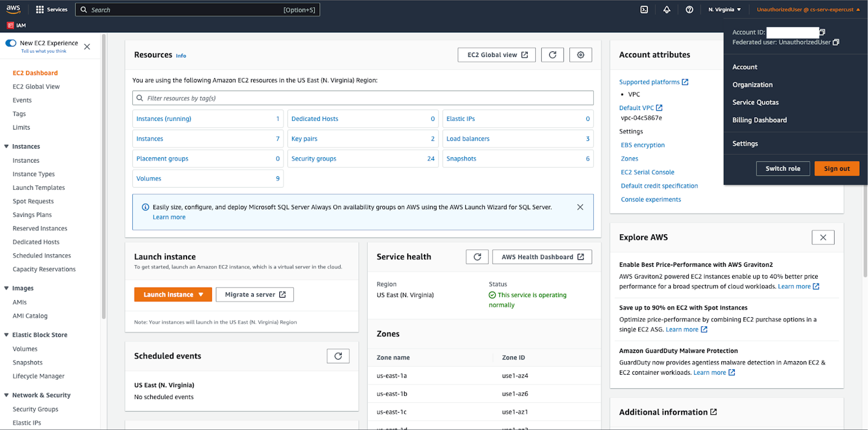Select Account in the user menu
Screen dimensions: 868x430
pyautogui.click(x=744, y=67)
